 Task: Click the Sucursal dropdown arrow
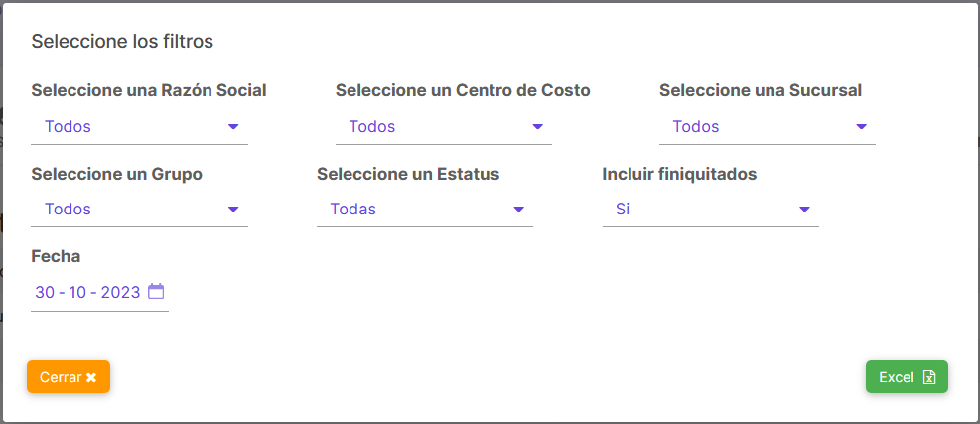click(x=861, y=127)
